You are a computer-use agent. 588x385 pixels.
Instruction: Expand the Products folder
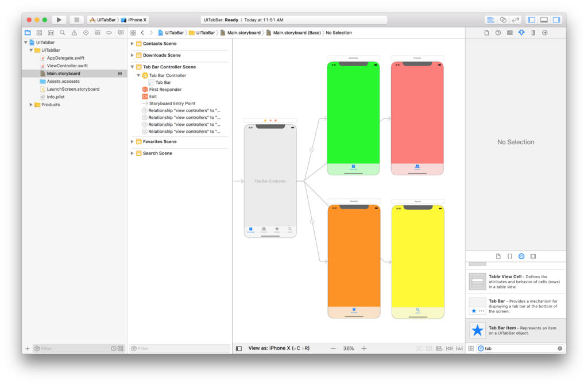[31, 105]
